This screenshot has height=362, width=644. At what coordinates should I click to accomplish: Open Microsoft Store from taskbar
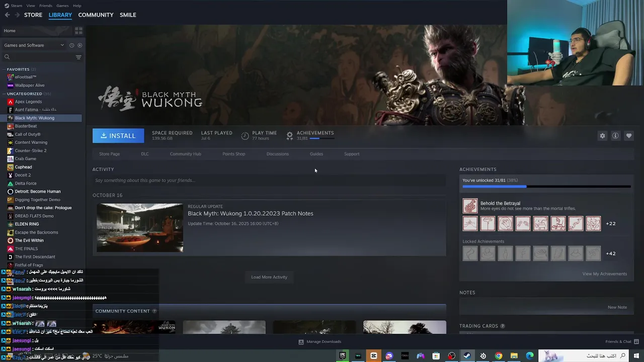coord(436,355)
